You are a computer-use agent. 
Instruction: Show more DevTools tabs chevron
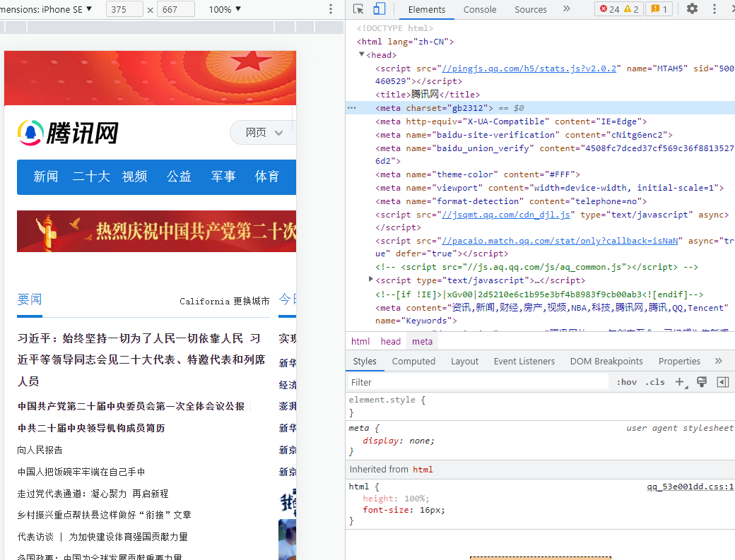[x=566, y=9]
